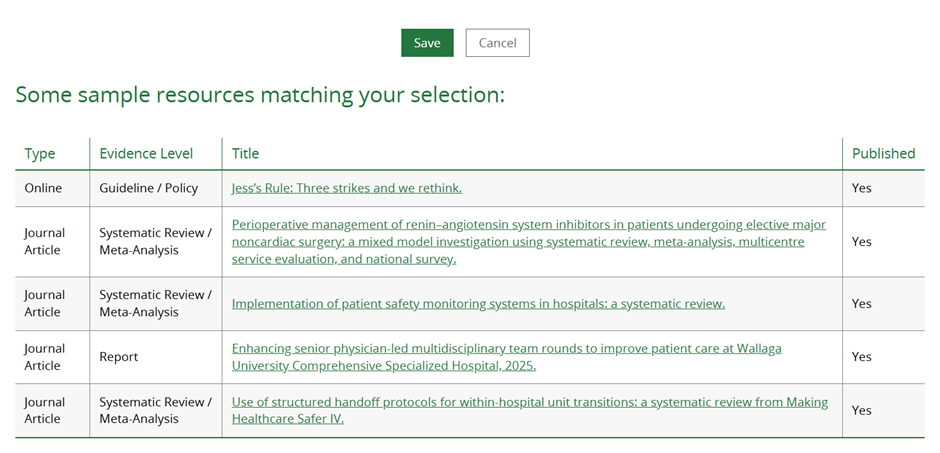Click the Published column header
Image resolution: width=940 pixels, height=453 pixels.
[x=883, y=154]
